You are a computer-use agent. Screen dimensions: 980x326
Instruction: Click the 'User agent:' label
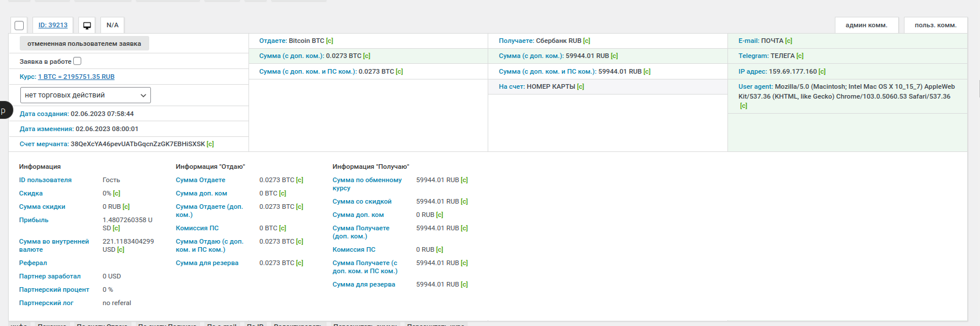[x=756, y=86]
